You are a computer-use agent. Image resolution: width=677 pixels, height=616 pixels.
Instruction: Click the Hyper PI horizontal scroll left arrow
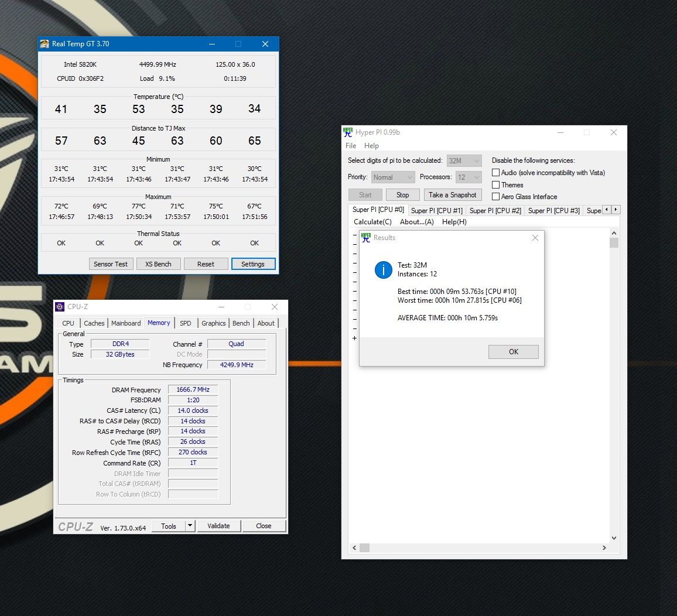point(354,548)
